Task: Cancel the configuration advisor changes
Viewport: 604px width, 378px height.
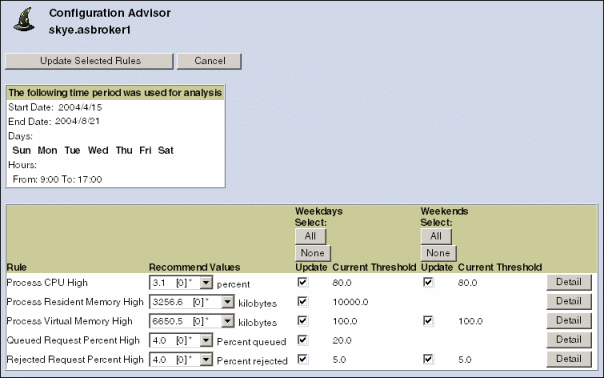Action: [209, 61]
